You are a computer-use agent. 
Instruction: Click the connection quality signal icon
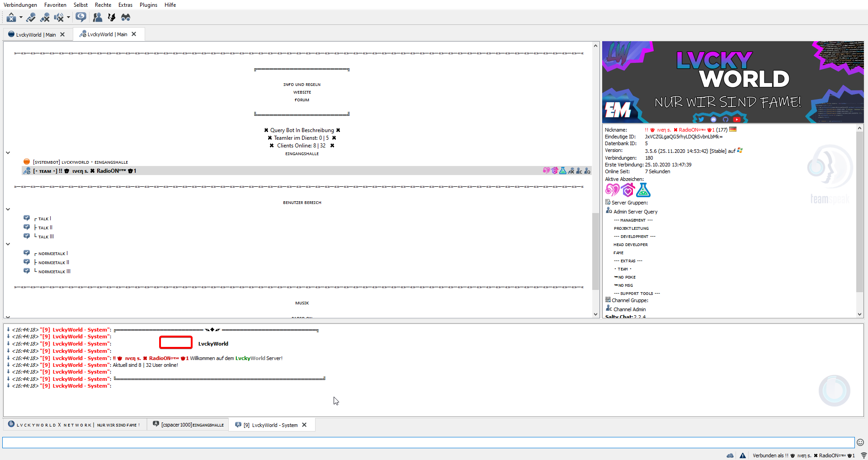(863, 455)
